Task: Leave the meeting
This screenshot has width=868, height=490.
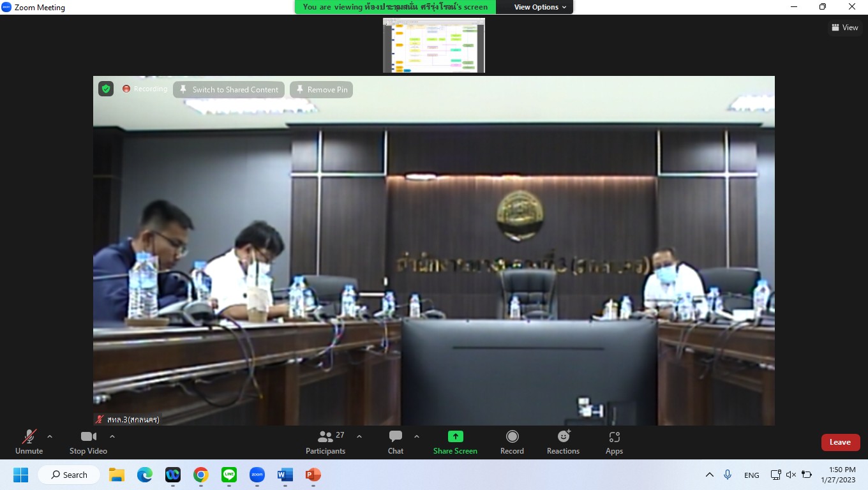Action: coord(840,442)
